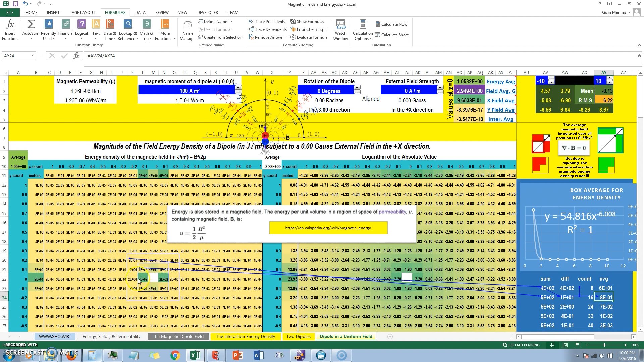Click Create from Selection
This screenshot has width=644, height=362.
(x=220, y=37)
